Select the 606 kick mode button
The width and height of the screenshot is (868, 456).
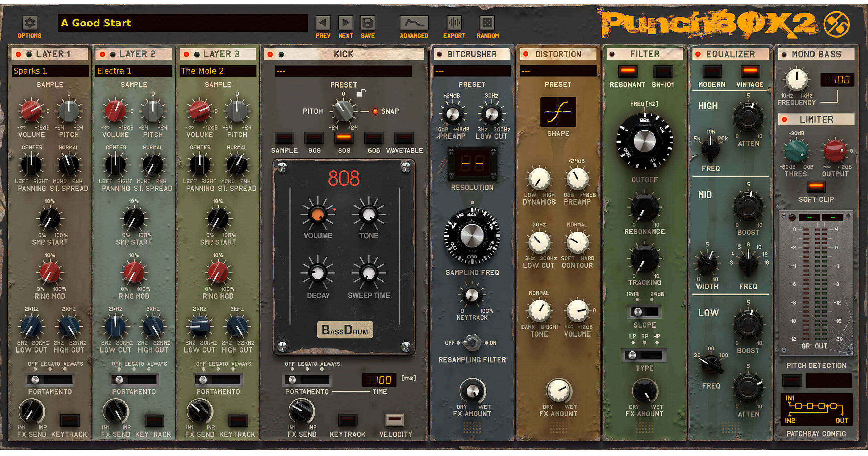click(x=374, y=138)
